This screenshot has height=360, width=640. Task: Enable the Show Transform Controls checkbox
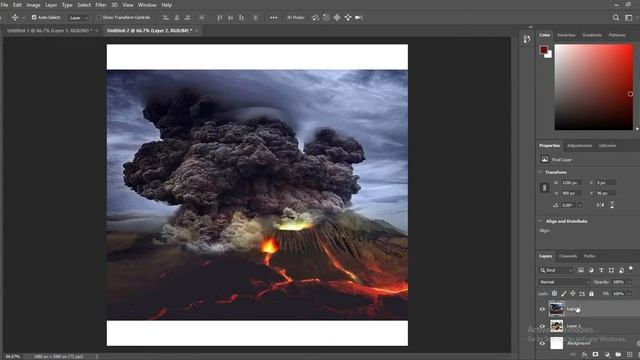tap(99, 18)
